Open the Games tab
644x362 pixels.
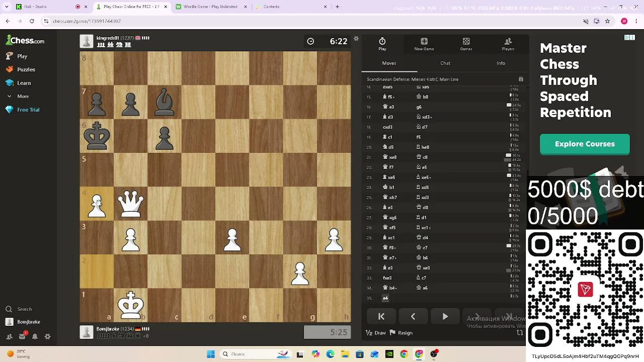pyautogui.click(x=466, y=44)
